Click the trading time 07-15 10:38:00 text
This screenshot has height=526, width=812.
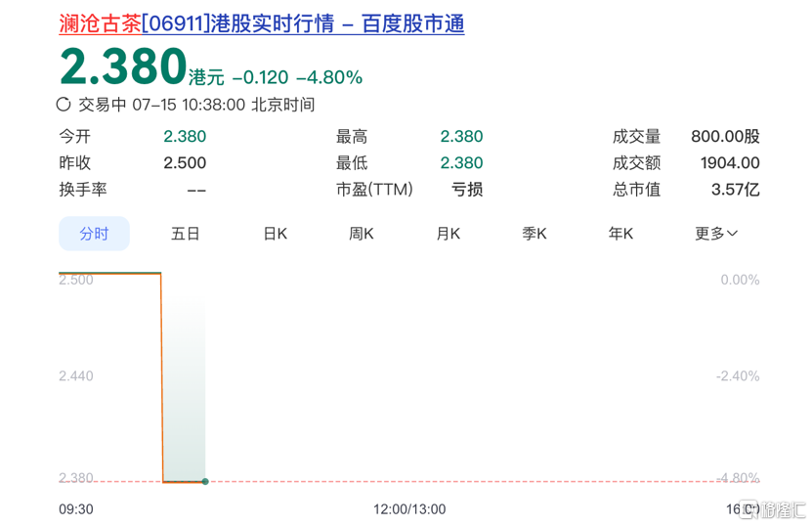[189, 105]
